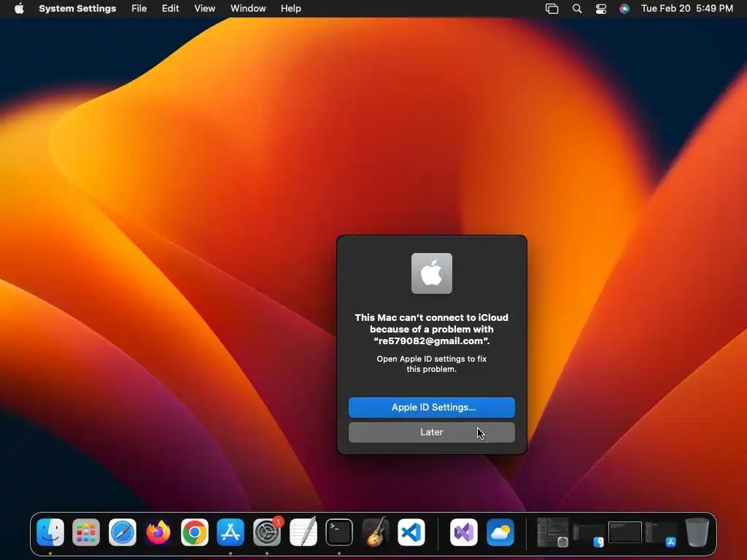747x560 pixels.
Task: Open TextEdit from the Dock
Action: (x=303, y=532)
